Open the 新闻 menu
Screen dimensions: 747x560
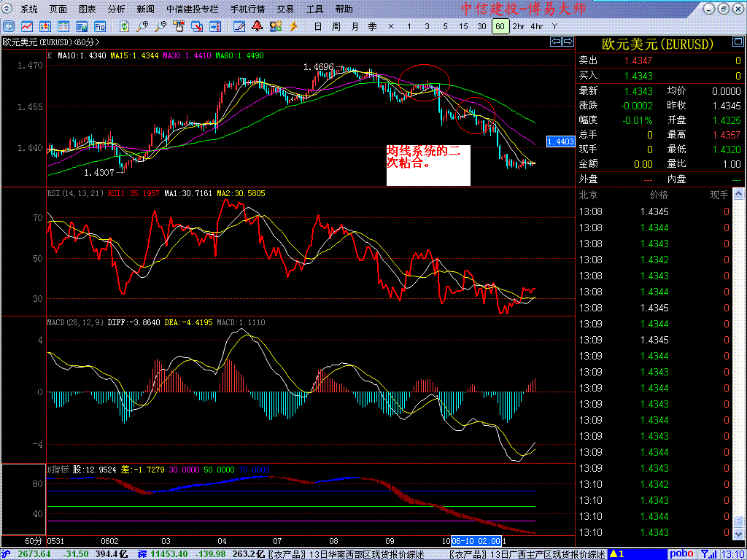(145, 9)
